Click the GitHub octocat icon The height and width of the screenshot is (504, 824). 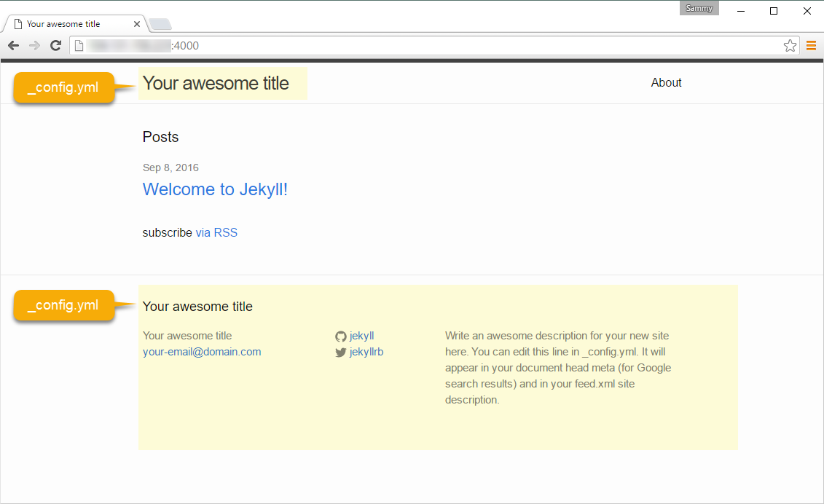point(340,336)
